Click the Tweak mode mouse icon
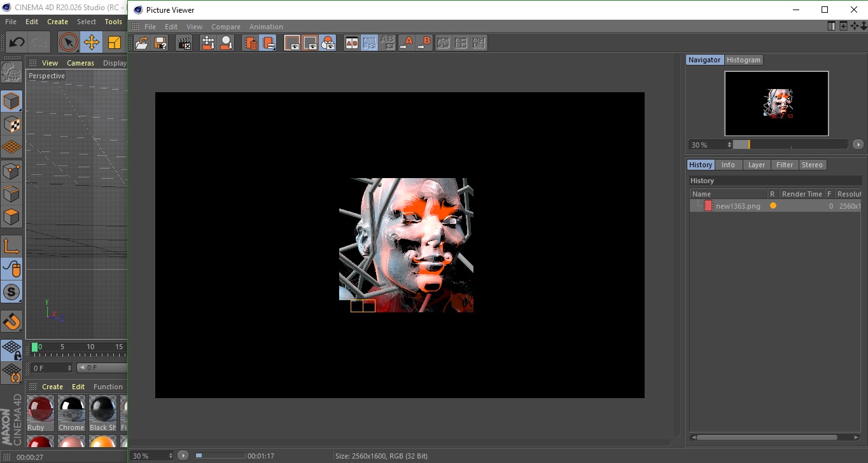The height and width of the screenshot is (463, 868). (11, 269)
